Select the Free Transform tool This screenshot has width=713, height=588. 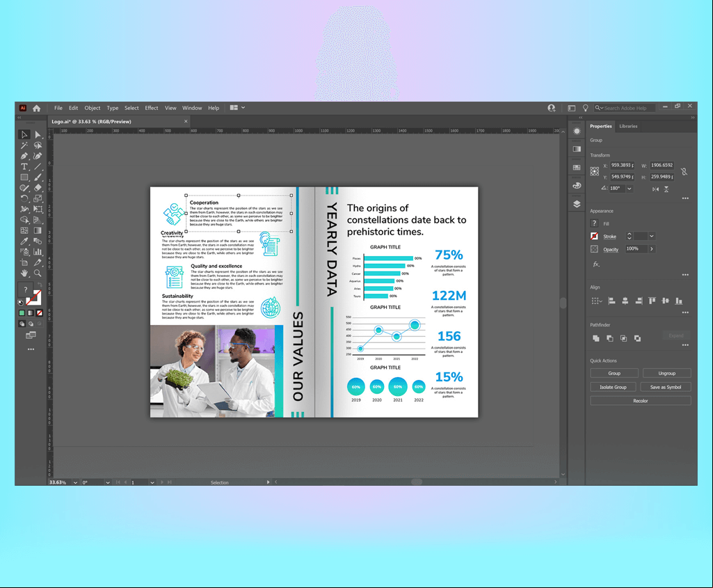38,209
